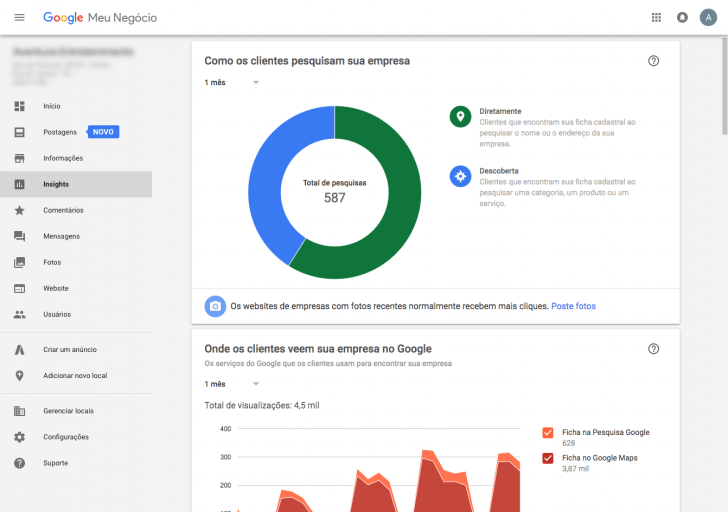Toggle Ficha na Pesquisa Google checkbox
728x512 pixels.
click(548, 433)
